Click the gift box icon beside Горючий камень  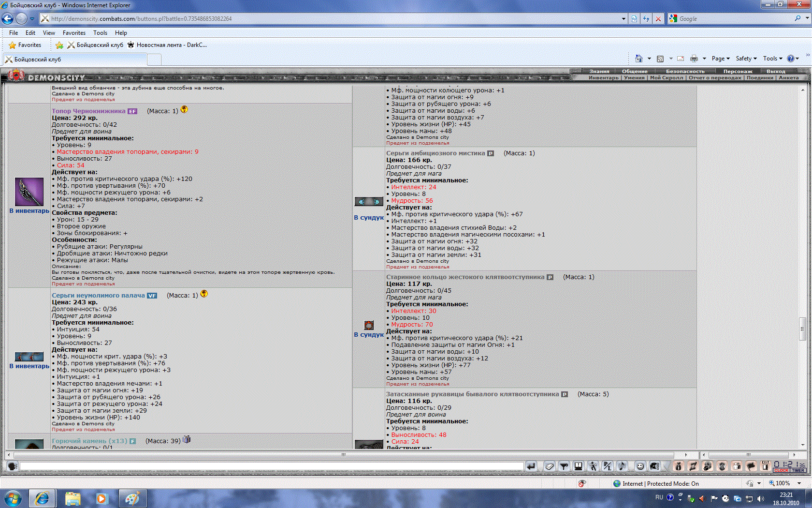coord(187,439)
